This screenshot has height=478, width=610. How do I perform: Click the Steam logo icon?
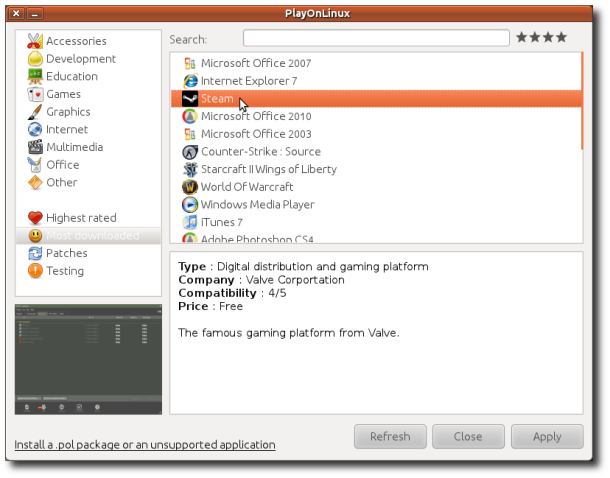click(190, 98)
